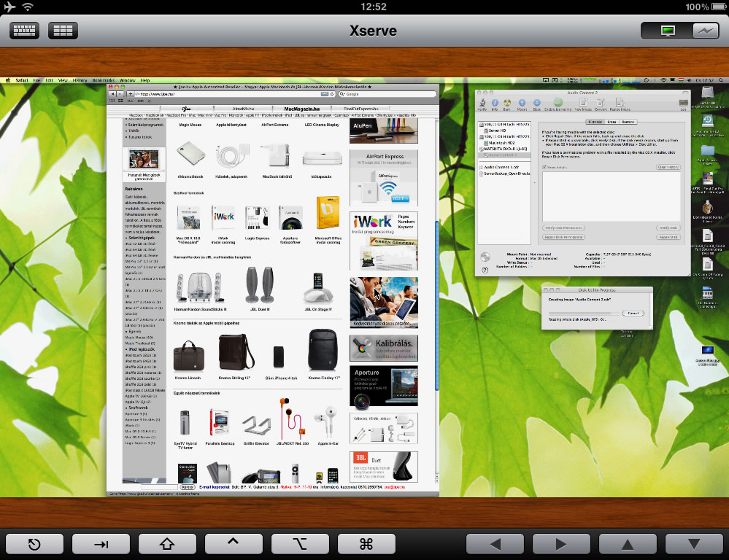Cancel the Disk Utility image creation
The image size is (729, 560).
tap(633, 314)
